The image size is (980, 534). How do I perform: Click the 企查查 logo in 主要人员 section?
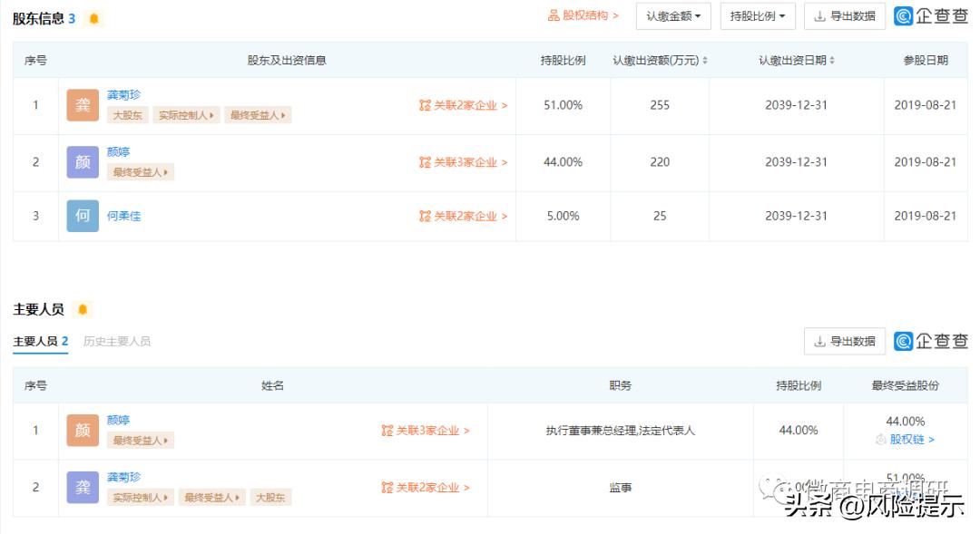click(x=930, y=341)
